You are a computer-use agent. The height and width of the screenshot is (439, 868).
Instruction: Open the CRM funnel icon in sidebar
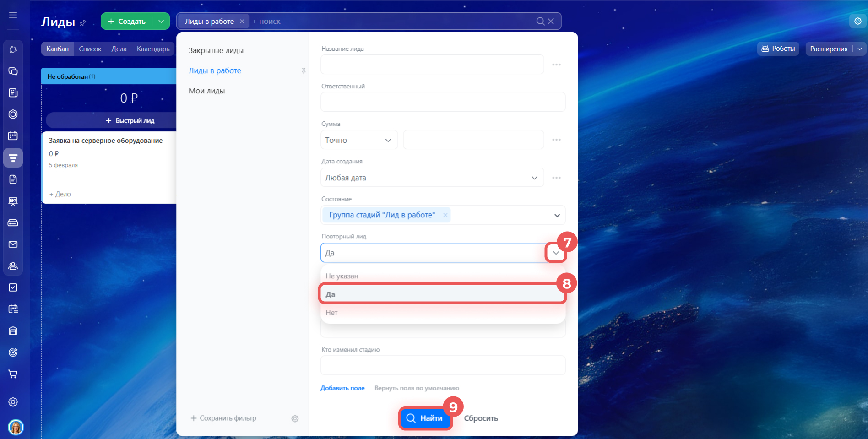[x=13, y=158]
